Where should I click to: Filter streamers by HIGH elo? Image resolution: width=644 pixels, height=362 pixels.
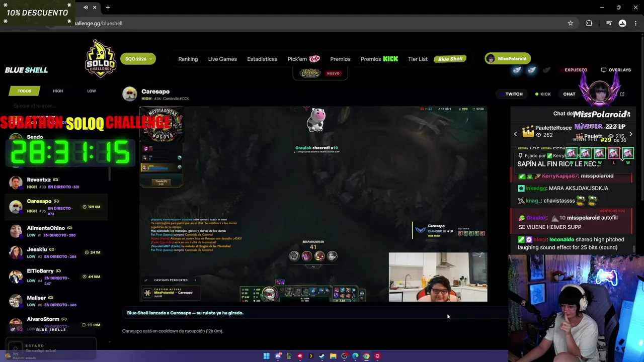(x=58, y=91)
